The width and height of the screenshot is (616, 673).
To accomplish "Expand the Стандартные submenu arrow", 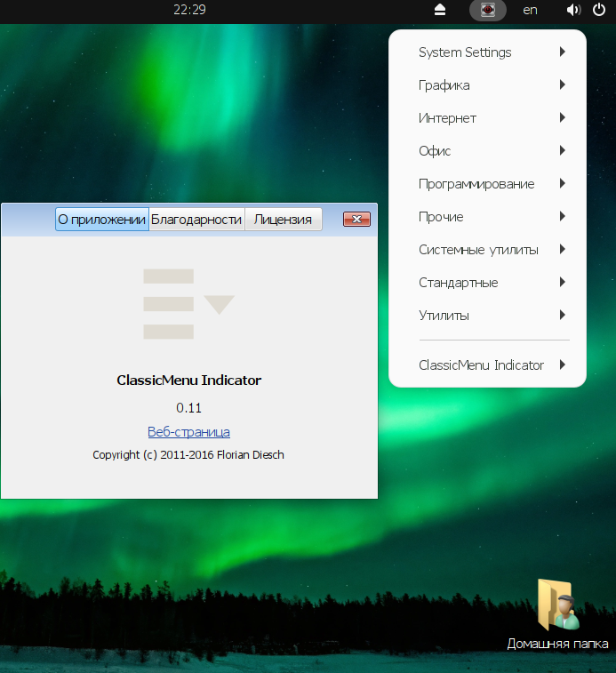I will click(x=563, y=282).
